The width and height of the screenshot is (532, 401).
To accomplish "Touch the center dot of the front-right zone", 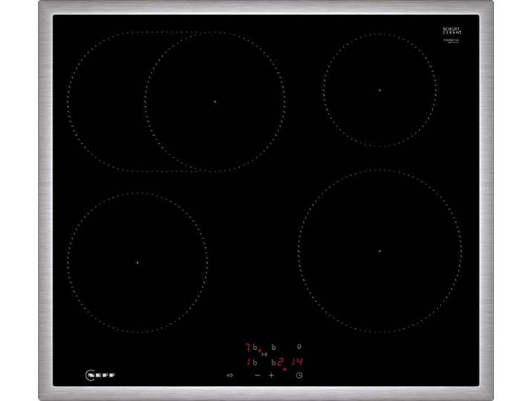I will point(380,251).
